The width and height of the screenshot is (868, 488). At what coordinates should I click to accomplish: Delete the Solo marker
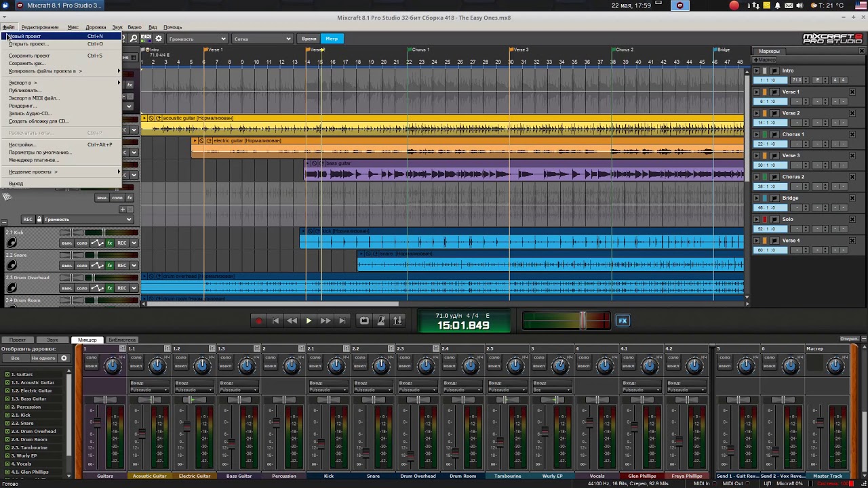852,219
